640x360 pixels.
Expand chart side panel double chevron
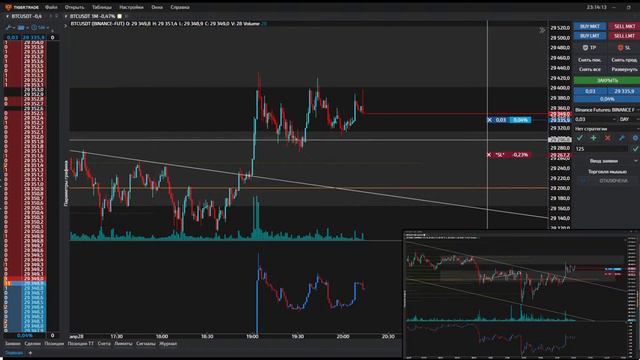click(542, 30)
